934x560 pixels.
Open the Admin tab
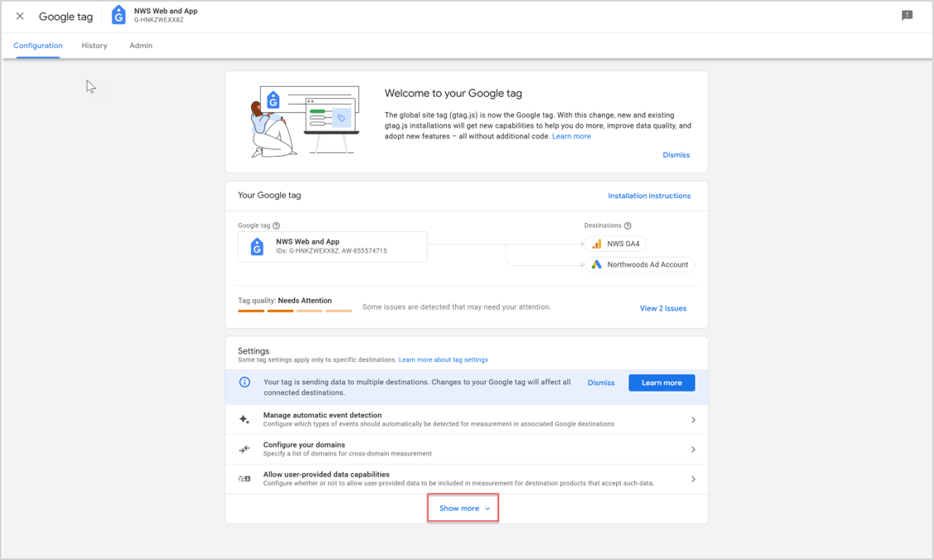pos(141,45)
